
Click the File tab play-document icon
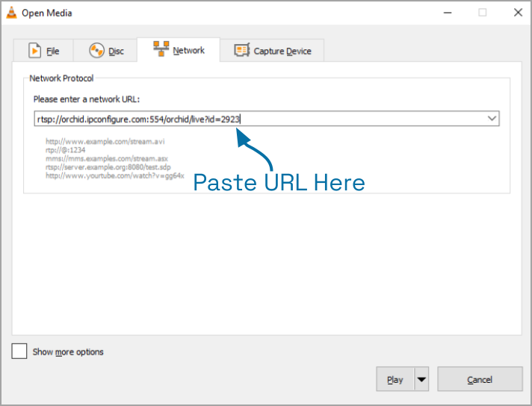[34, 51]
